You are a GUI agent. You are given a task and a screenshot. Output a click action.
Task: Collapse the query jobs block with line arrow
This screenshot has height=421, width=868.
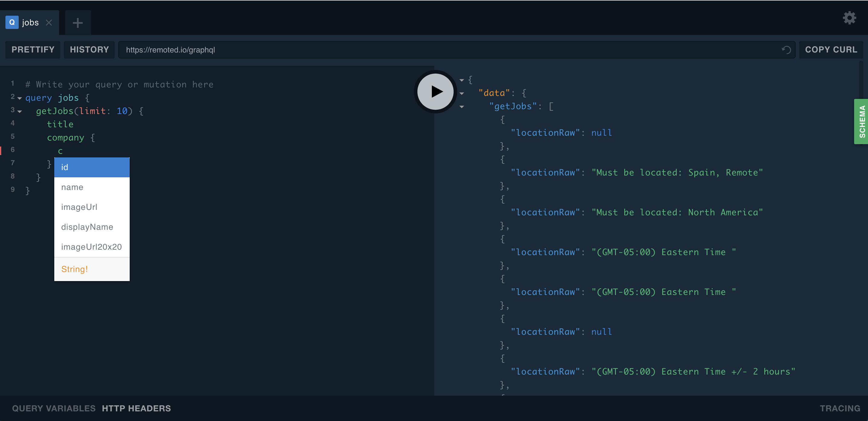coord(19,99)
